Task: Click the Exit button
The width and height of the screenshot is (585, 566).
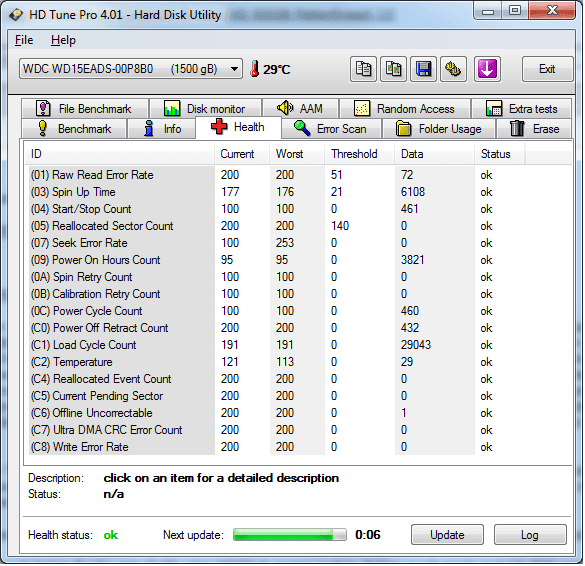Action: pyautogui.click(x=547, y=69)
